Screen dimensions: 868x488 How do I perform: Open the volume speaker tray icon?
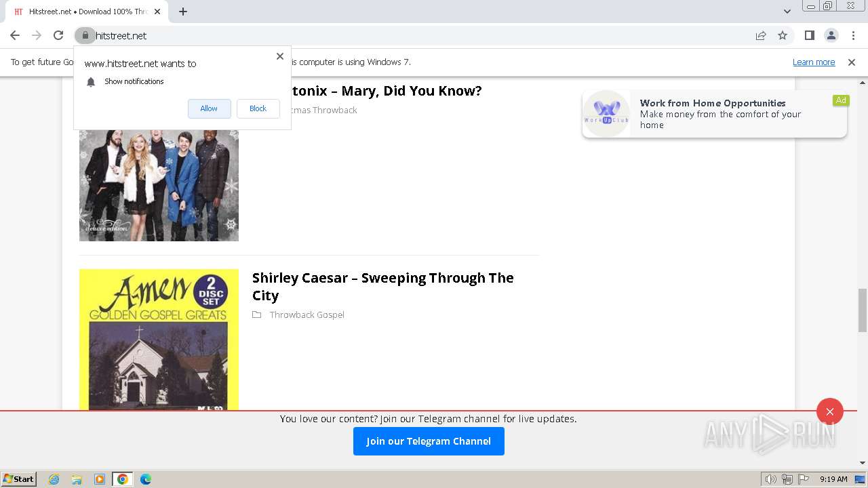point(770,479)
